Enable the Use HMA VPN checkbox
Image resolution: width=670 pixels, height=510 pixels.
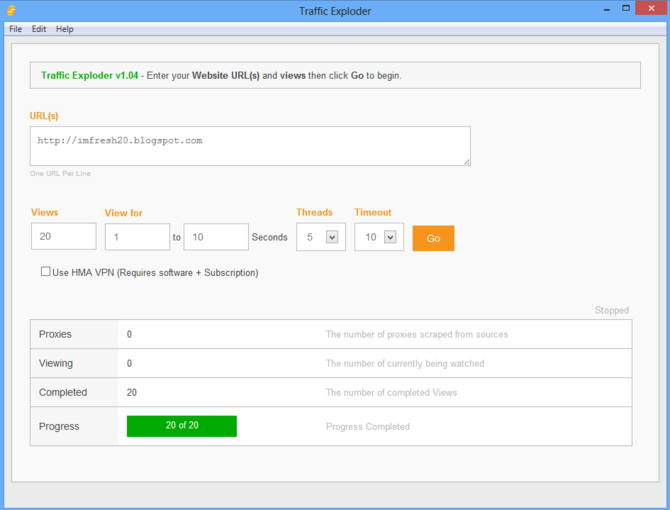coord(45,271)
